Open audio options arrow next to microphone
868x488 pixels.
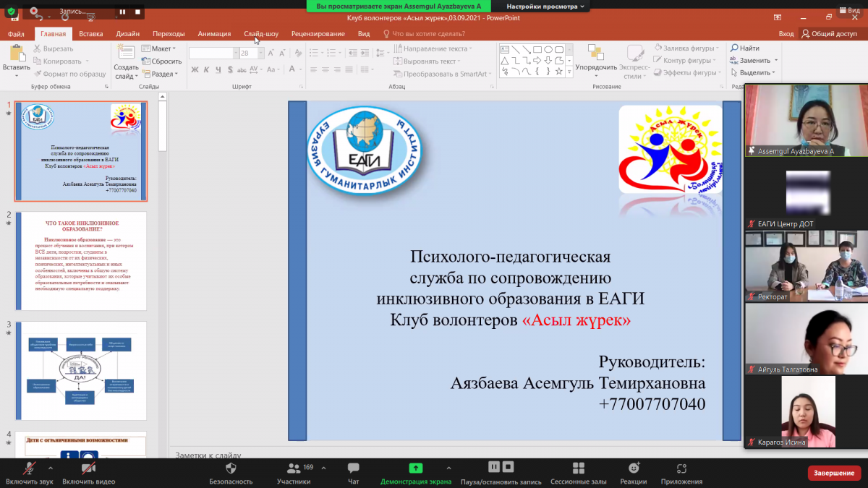point(51,468)
